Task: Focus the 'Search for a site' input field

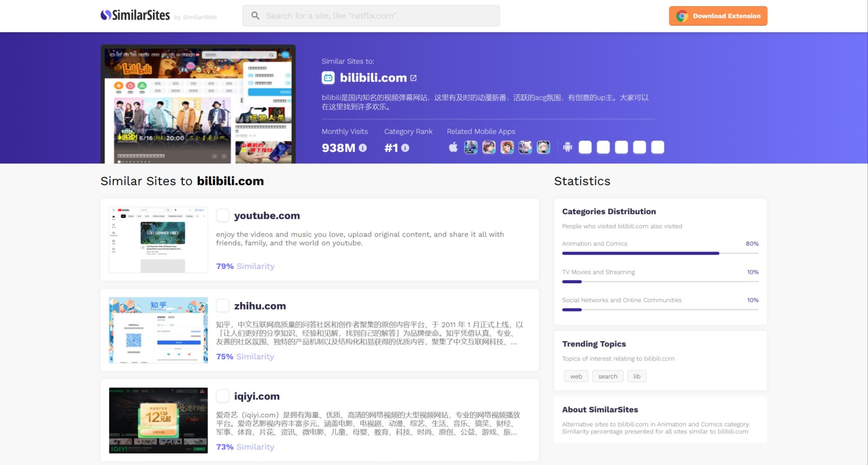Action: click(x=371, y=16)
